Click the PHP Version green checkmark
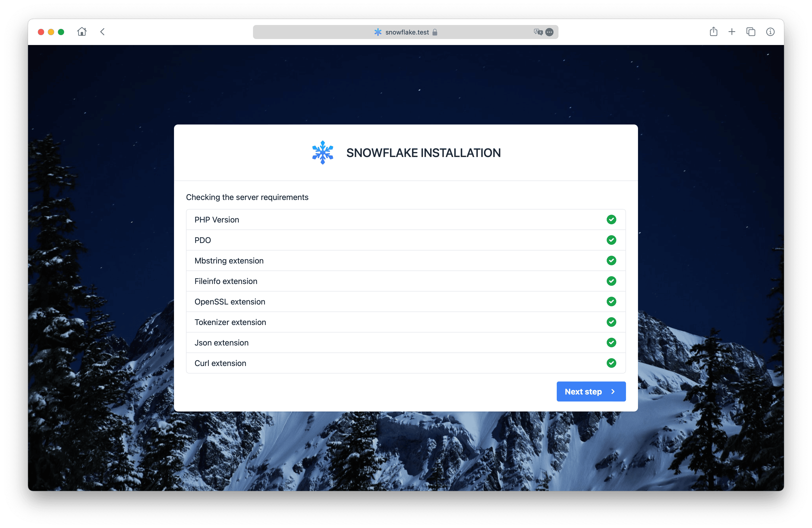The width and height of the screenshot is (812, 528). [611, 220]
